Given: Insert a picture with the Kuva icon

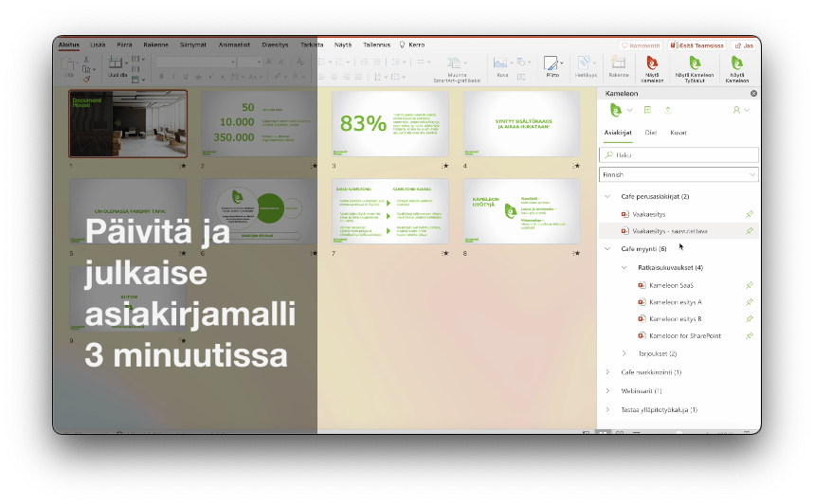Looking at the screenshot, I should click(x=500, y=63).
